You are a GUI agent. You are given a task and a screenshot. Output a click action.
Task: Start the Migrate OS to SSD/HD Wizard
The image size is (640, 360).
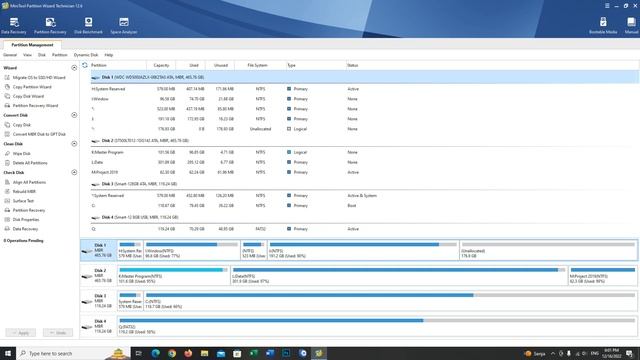(x=35, y=77)
